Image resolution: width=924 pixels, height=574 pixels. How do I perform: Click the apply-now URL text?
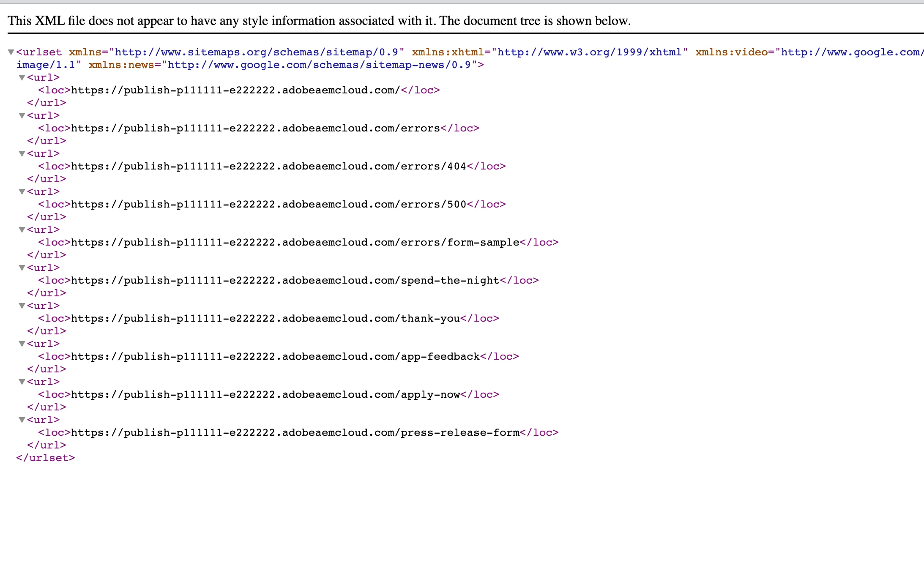click(265, 395)
